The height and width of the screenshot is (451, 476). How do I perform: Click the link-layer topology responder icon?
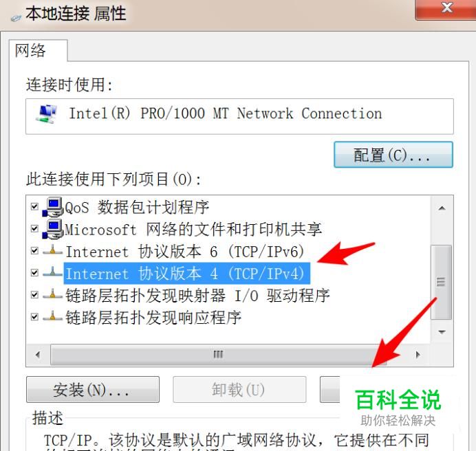52,316
